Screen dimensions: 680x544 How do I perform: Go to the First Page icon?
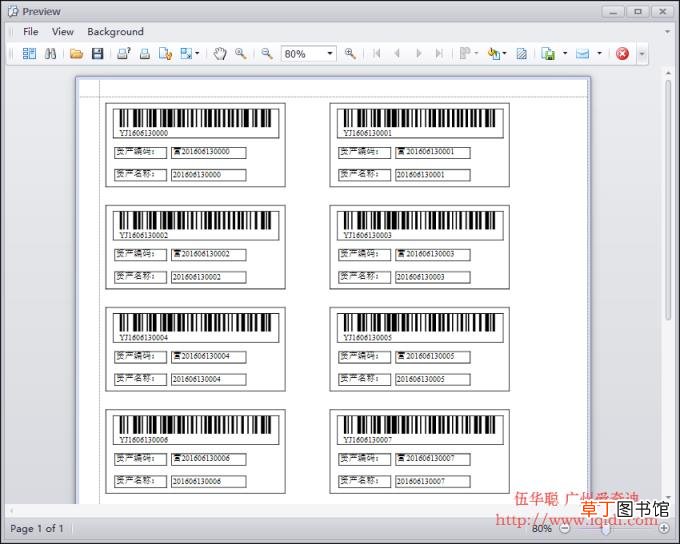pyautogui.click(x=376, y=54)
